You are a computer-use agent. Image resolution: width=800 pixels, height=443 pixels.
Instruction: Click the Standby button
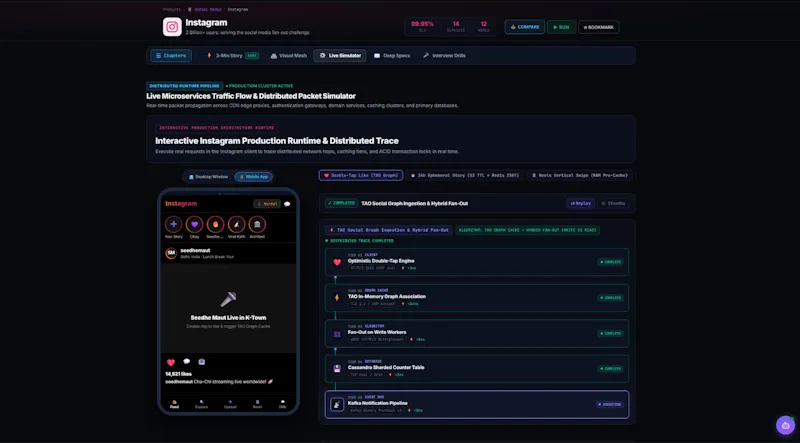pyautogui.click(x=613, y=203)
